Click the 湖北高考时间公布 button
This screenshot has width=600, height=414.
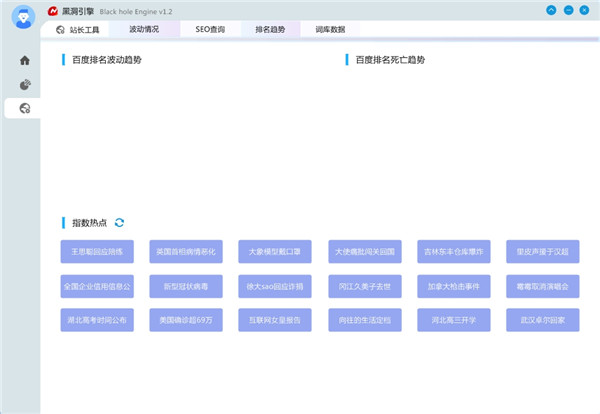pyautogui.click(x=97, y=320)
